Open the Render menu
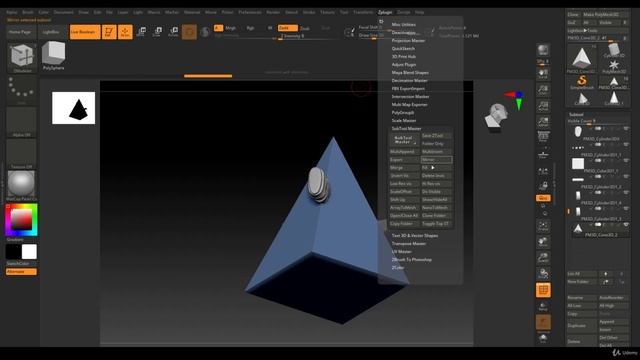This screenshot has width=640, height=360. tap(273, 12)
